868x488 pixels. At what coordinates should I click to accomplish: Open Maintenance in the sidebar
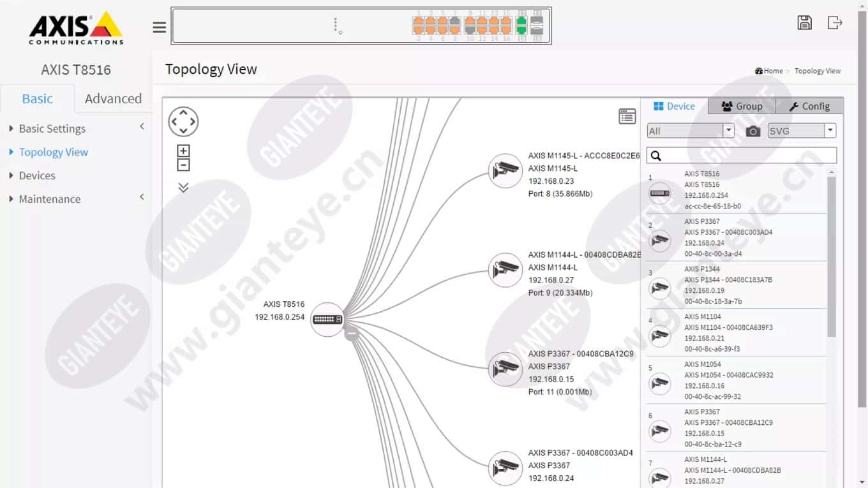click(50, 199)
